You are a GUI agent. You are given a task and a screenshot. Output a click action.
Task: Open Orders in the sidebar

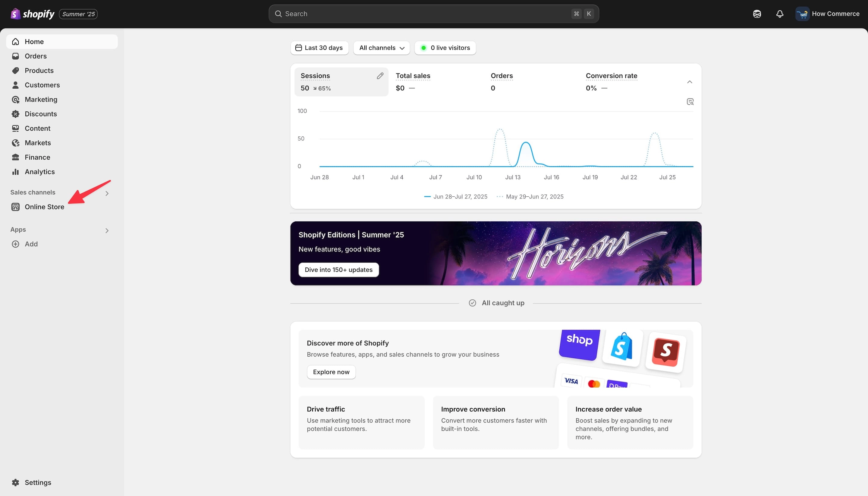(62, 56)
